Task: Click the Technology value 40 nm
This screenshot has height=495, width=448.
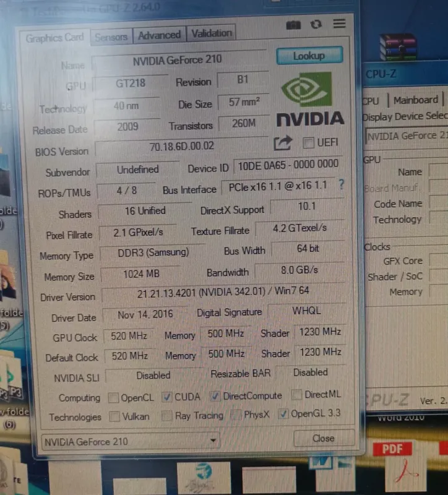Action: (126, 105)
